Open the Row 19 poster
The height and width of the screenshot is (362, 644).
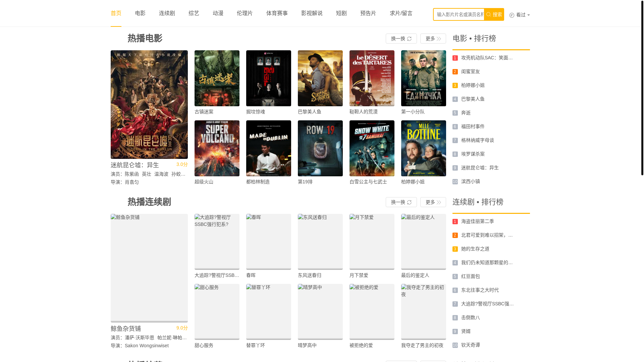(320, 148)
